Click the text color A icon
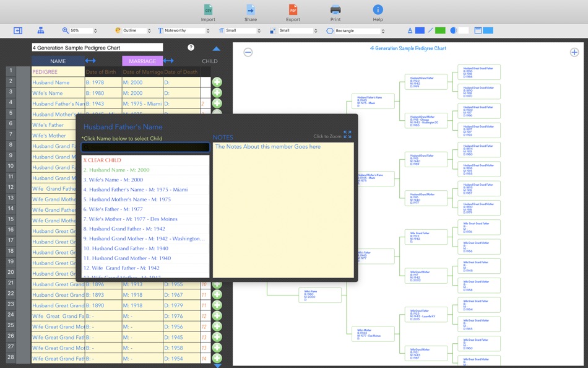588x368 pixels. (410, 30)
